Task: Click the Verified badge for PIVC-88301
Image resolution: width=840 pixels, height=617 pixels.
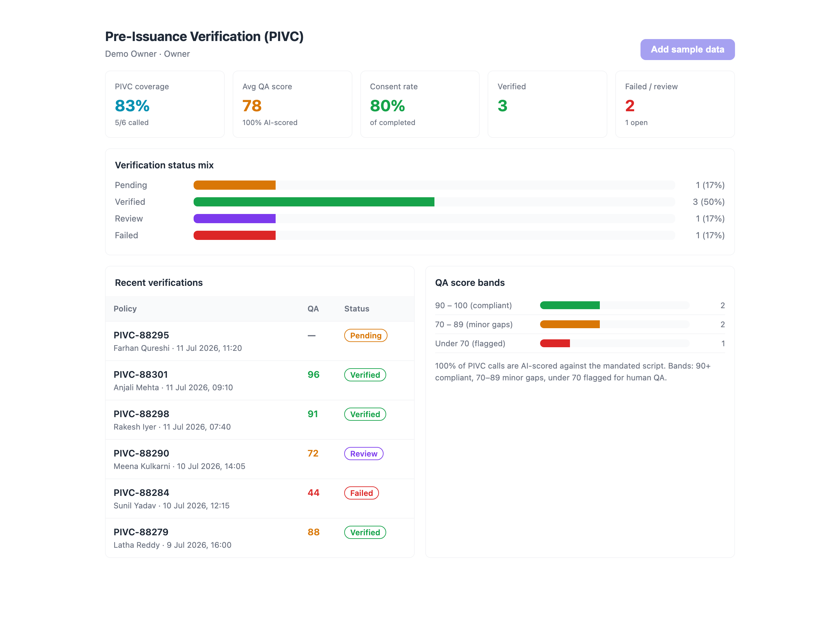Action: click(365, 374)
